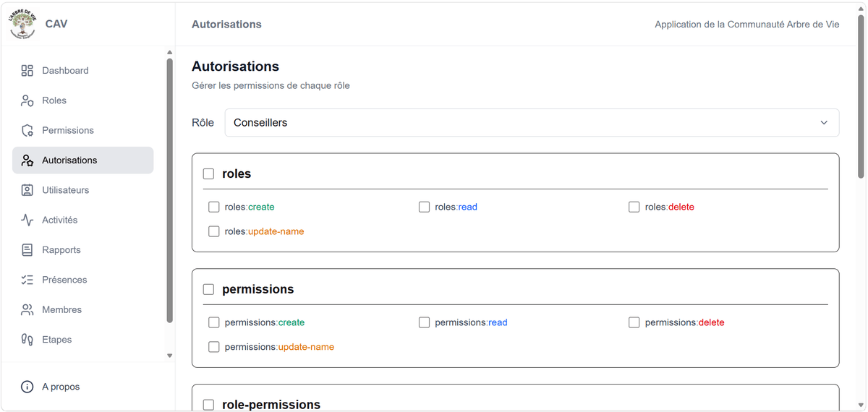
Task: Toggle all permissions group checkbox
Action: (208, 289)
